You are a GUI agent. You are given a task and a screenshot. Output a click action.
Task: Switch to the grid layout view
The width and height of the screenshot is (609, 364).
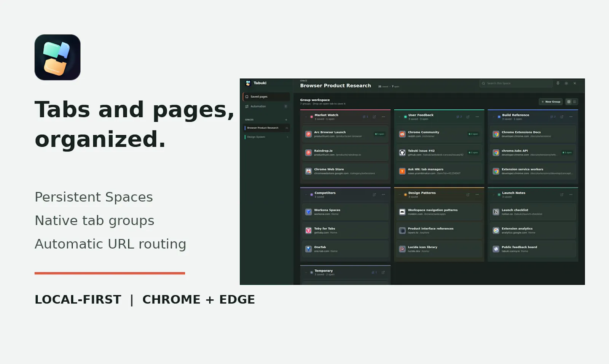[569, 102]
